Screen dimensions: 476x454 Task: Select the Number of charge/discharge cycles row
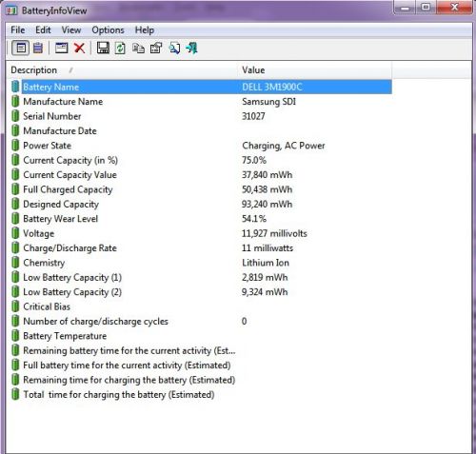(x=95, y=322)
